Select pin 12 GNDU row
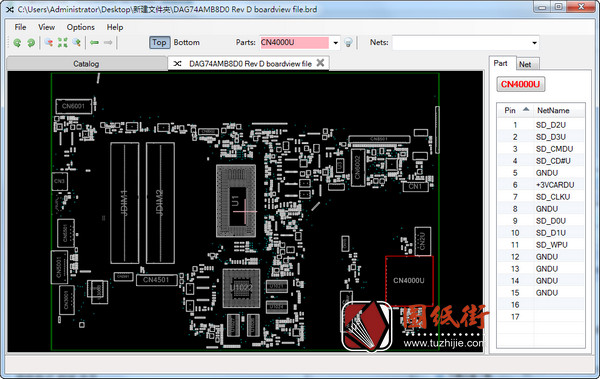 (541, 257)
